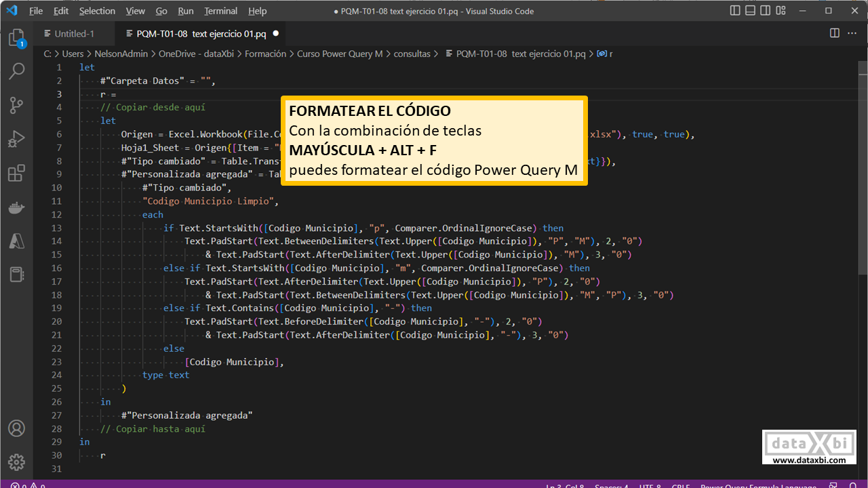Toggle the primary side bar layout
The width and height of the screenshot is (868, 488).
point(736,11)
